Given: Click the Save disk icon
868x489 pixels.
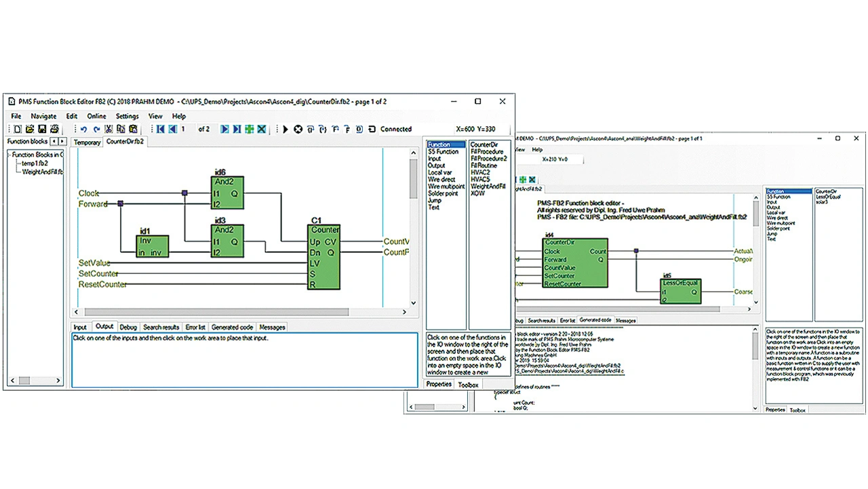Looking at the screenshot, I should (42, 129).
